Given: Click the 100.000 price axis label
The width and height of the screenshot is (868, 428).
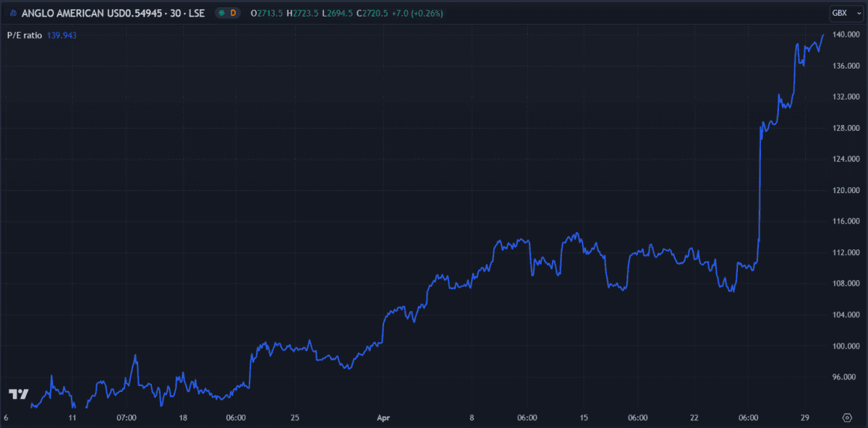Looking at the screenshot, I should click(845, 346).
